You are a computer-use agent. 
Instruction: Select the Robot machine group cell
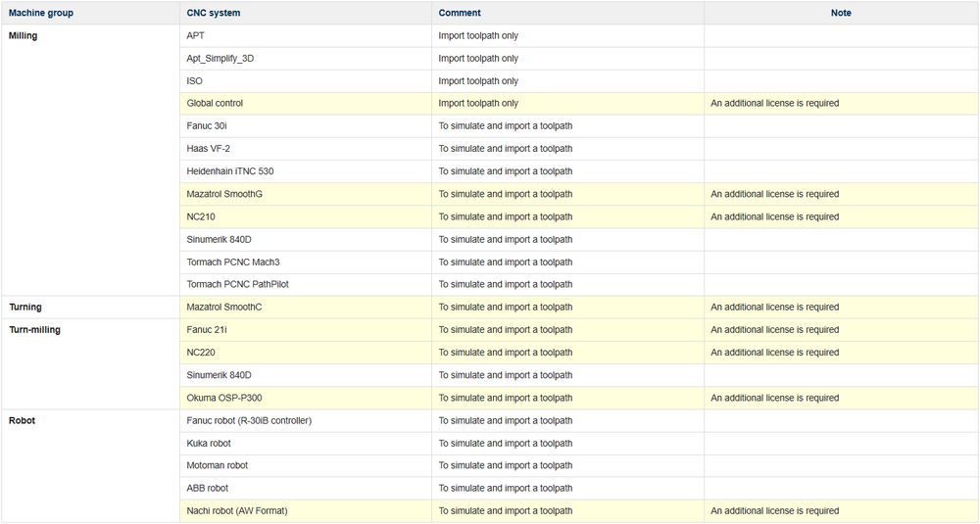(x=23, y=420)
